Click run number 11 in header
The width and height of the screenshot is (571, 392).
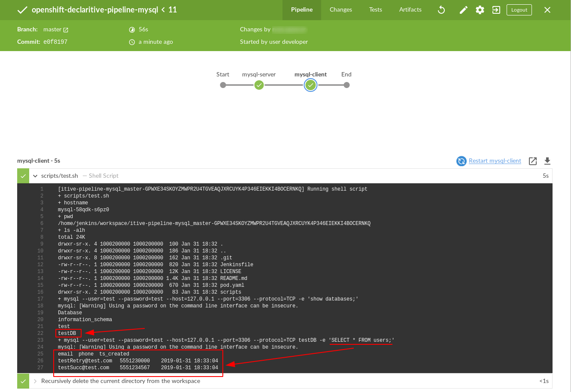pos(173,10)
